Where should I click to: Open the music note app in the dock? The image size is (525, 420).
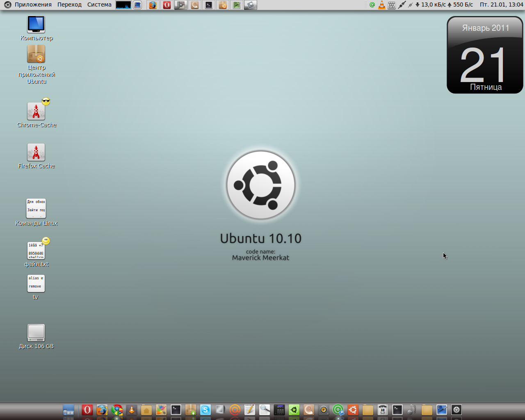[412, 410]
